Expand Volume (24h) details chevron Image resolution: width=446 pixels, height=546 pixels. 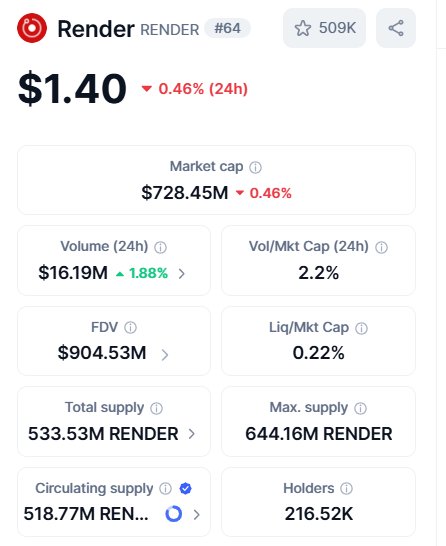pyautogui.click(x=181, y=274)
